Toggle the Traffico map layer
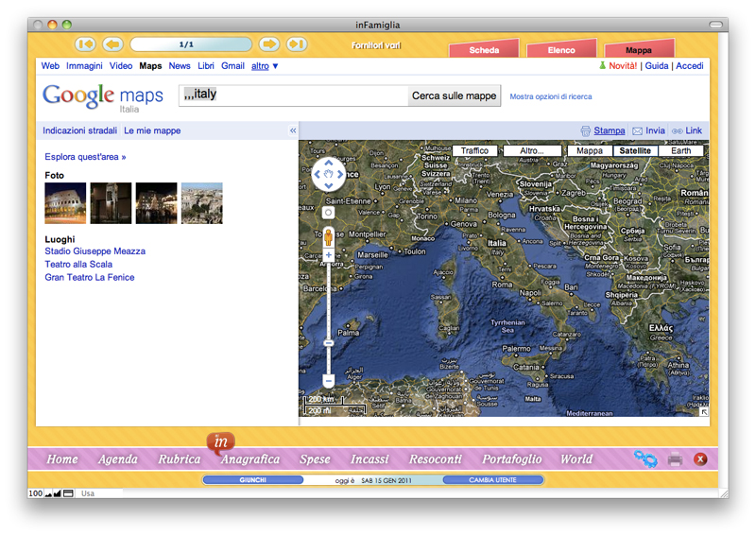 pos(474,151)
